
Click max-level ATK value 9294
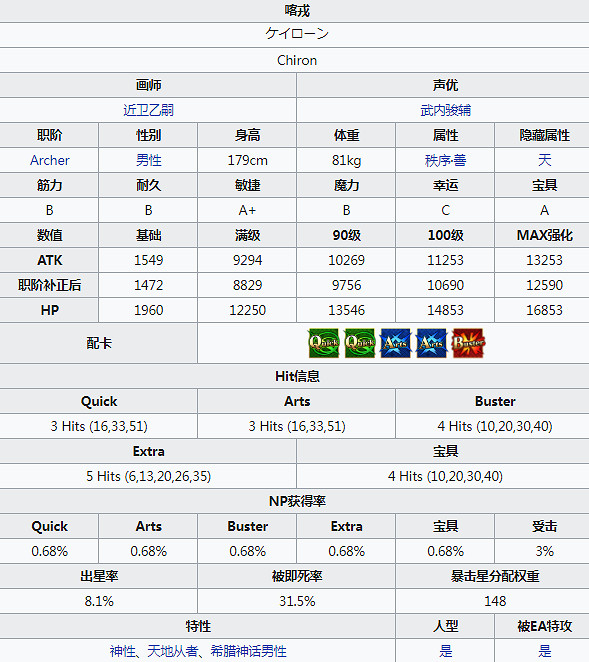click(x=247, y=260)
